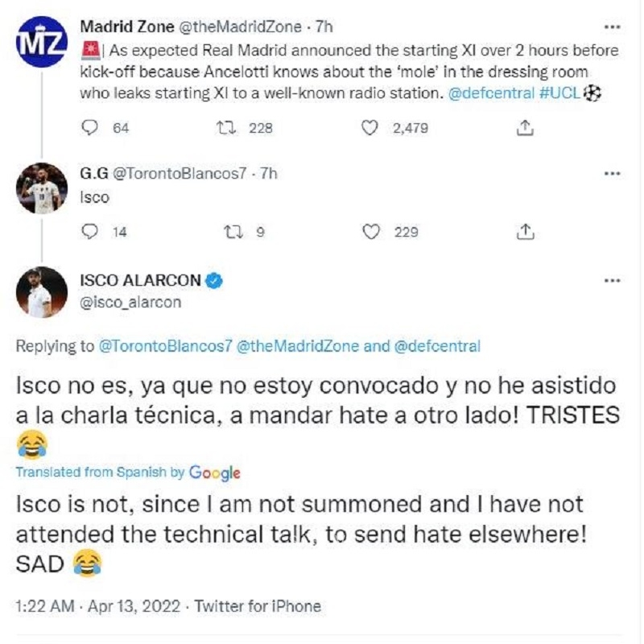Image resolution: width=644 pixels, height=644 pixels.
Task: Open Madrid Zone's MZ profile picture
Action: (x=41, y=41)
